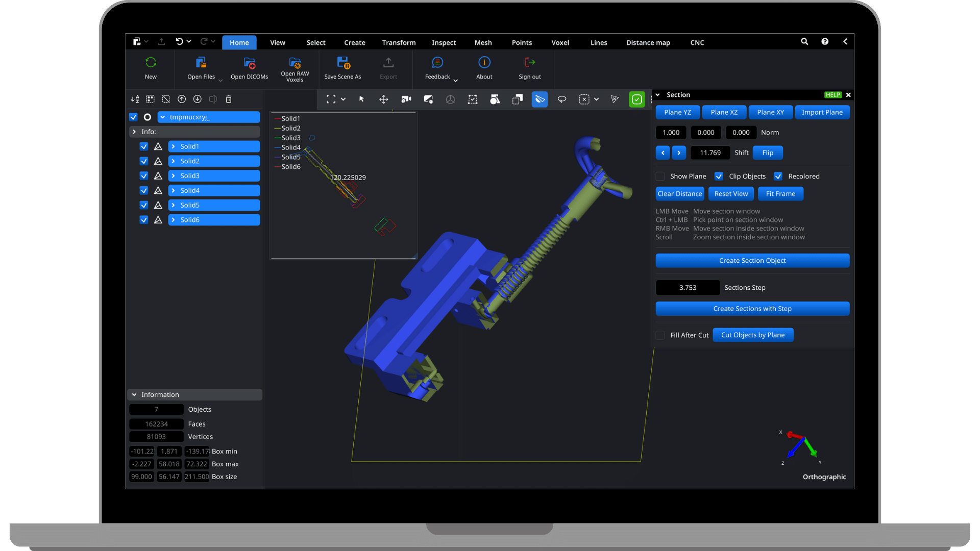Toggle visibility checkbox for Solid3
The image size is (980, 551).
pos(144,176)
